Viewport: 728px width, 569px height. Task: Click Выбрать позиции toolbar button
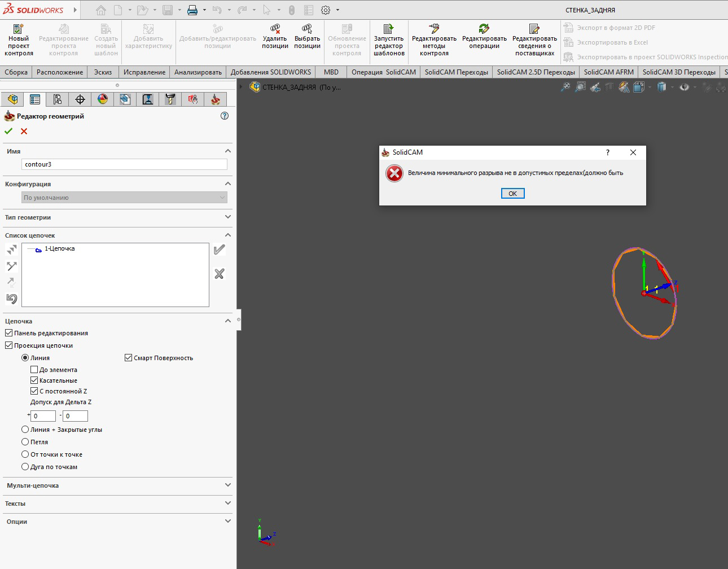(307, 37)
